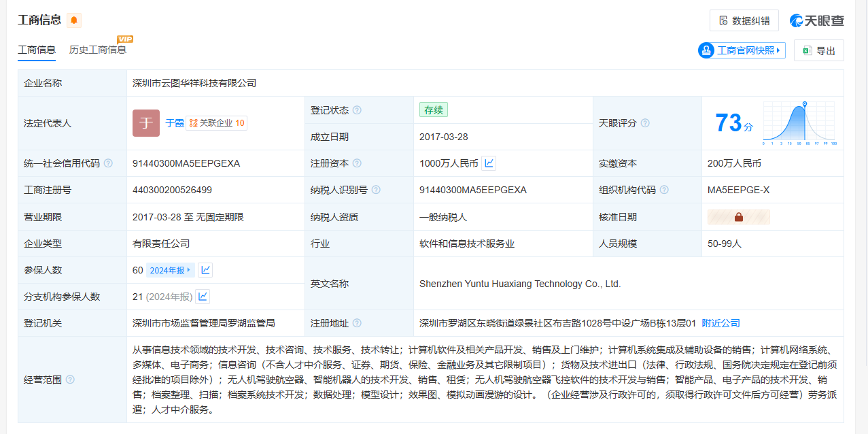Select the 工商信息 tab
Image resolution: width=868 pixels, height=434 pixels.
tap(37, 50)
